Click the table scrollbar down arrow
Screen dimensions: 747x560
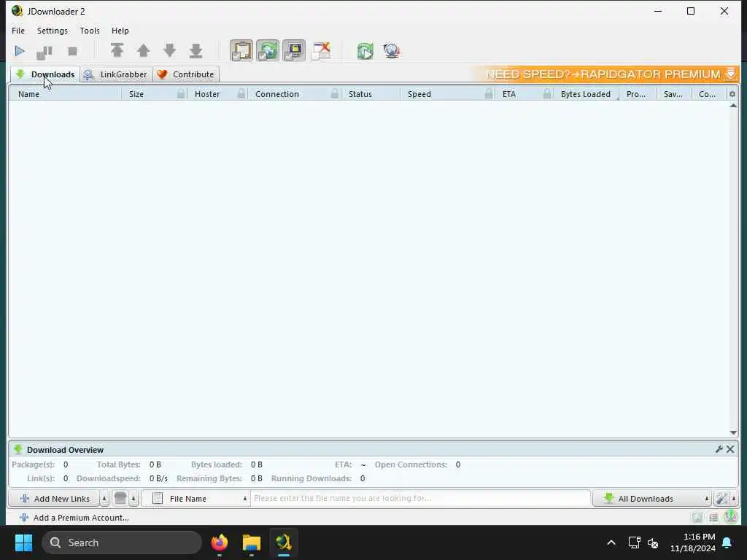tap(733, 432)
